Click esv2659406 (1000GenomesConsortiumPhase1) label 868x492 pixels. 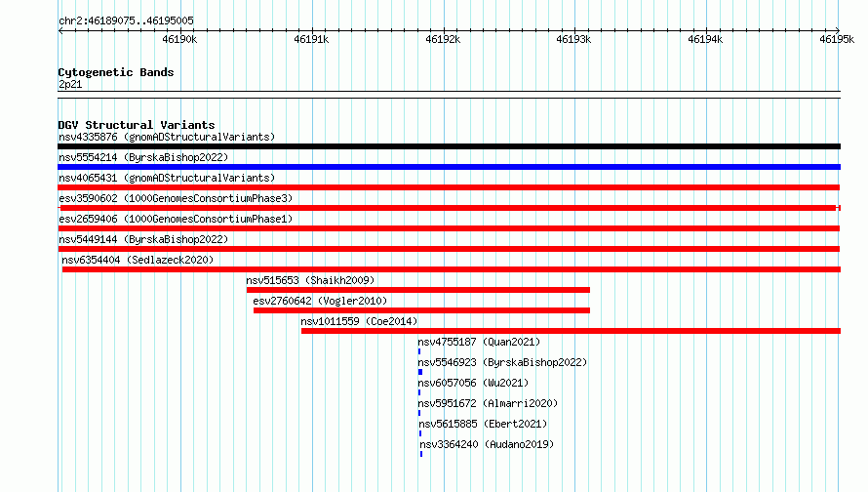click(176, 219)
